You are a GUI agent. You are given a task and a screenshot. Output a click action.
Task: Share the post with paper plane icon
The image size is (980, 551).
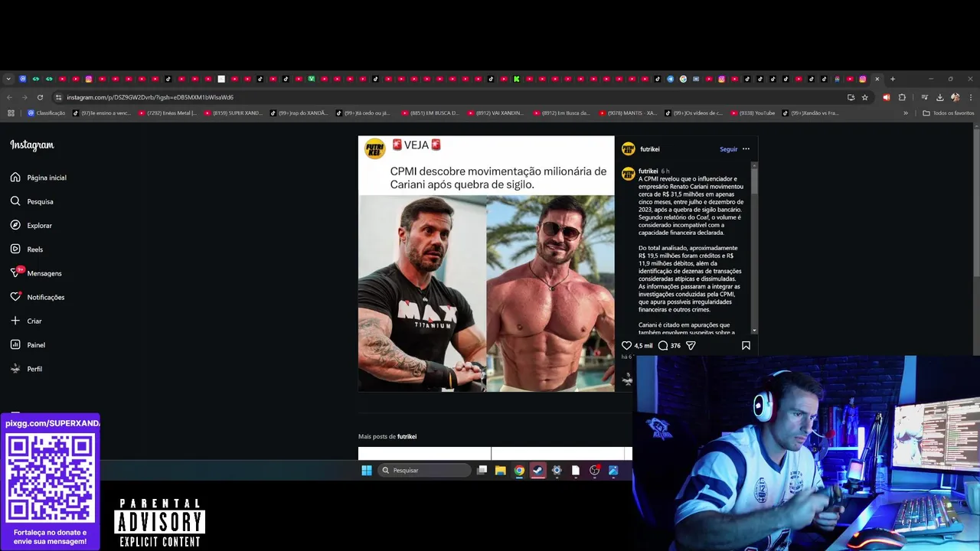691,346
